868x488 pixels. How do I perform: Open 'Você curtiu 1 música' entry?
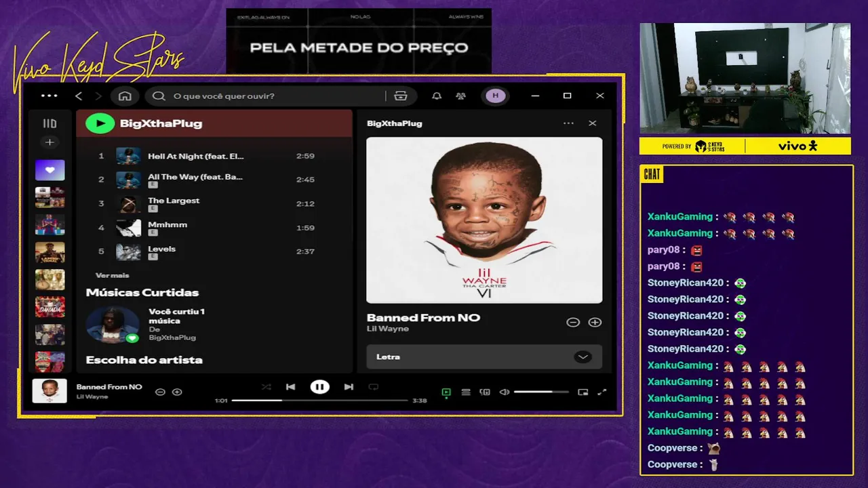coord(176,316)
